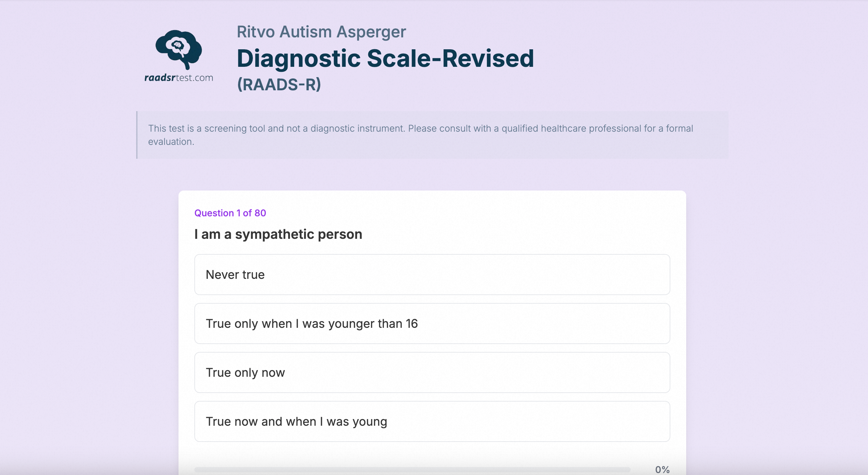Click the "Ritvo Autism Asperger" title text

(x=321, y=32)
